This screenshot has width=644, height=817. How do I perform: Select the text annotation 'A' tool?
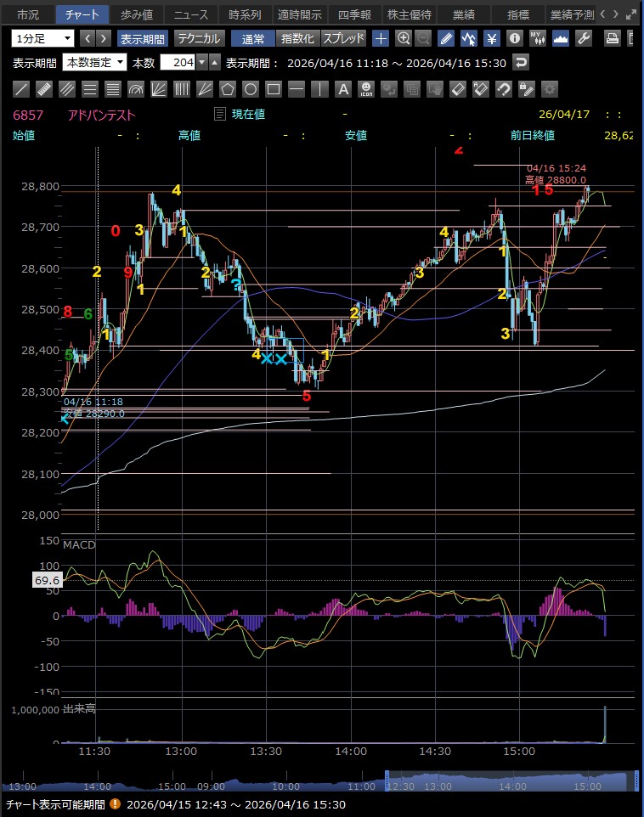coord(342,89)
